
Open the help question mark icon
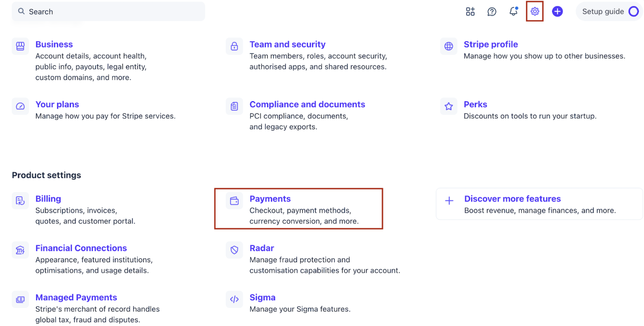492,12
